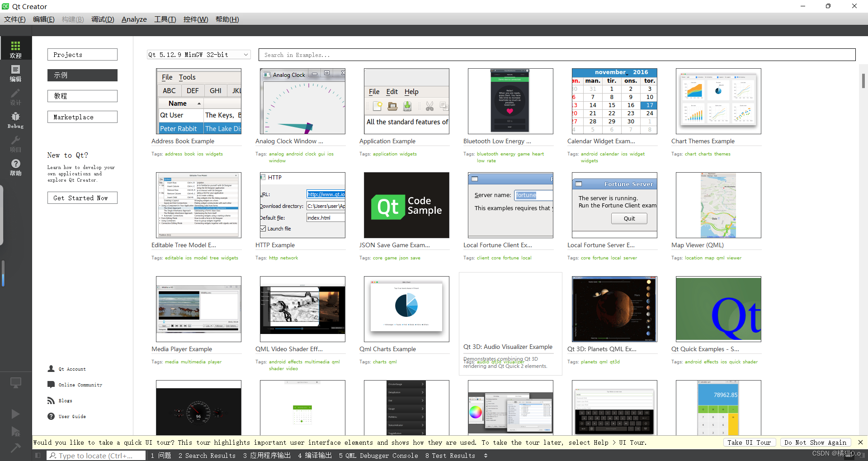Switch to the Debug mode bug icon
Screen dimensions: 868x461
[16, 119]
